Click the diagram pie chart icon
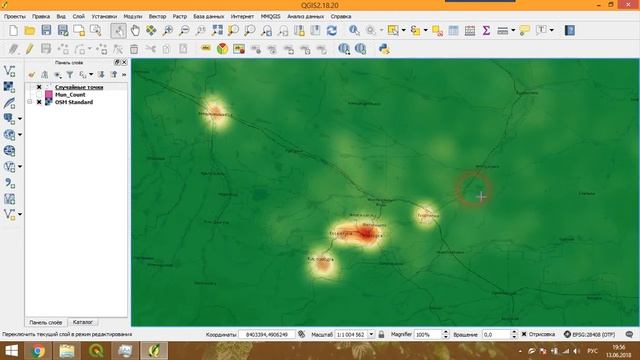This screenshot has width=640, height=360. point(222,49)
